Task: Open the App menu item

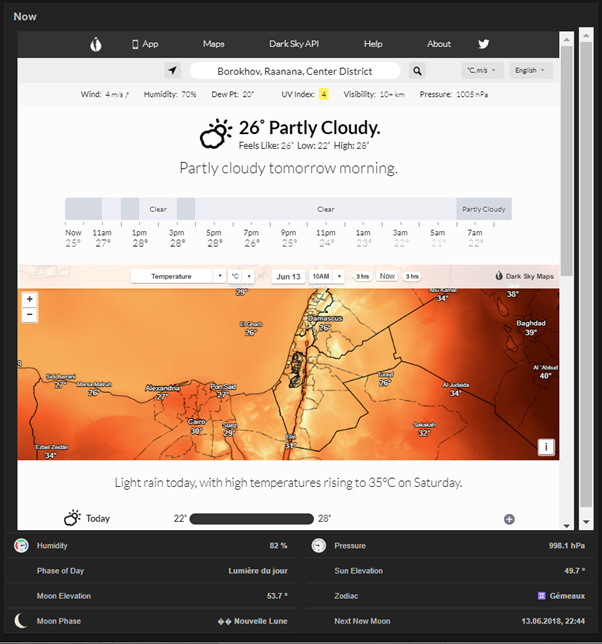Action: click(145, 44)
